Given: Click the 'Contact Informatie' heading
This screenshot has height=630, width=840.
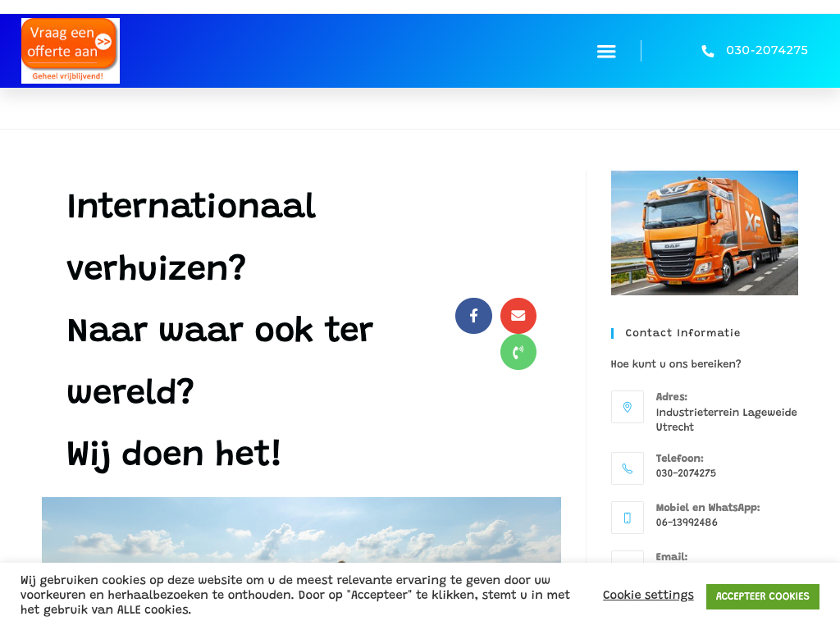Looking at the screenshot, I should coord(682,333).
